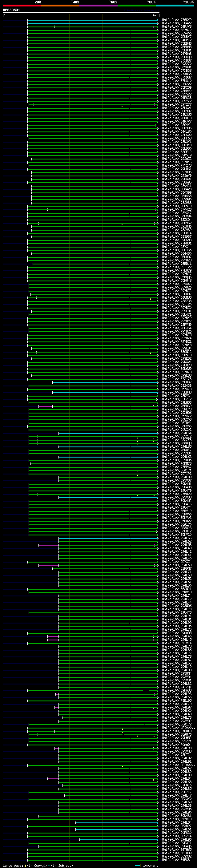Click the red ~20% identity legend segment
Screen dimensions: 197x868
point(22,6)
